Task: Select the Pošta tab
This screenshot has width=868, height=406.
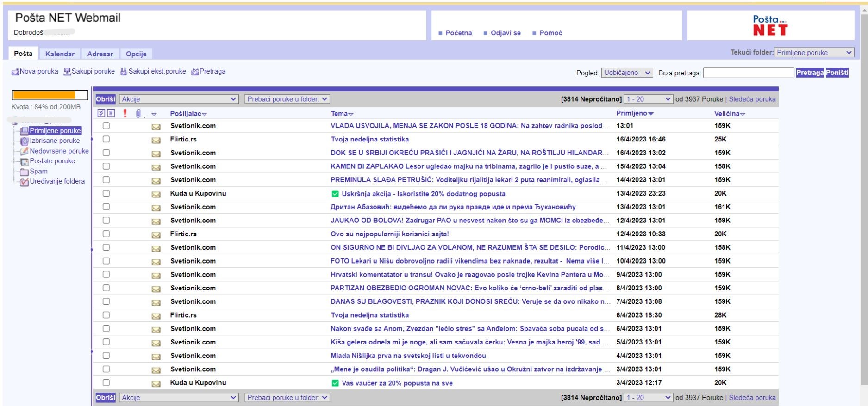Action: click(23, 53)
